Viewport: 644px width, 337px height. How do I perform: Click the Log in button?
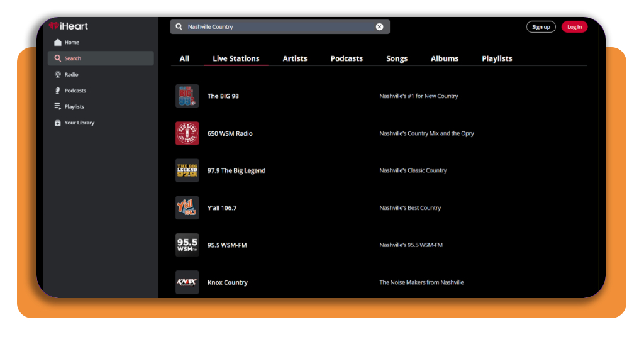click(575, 26)
